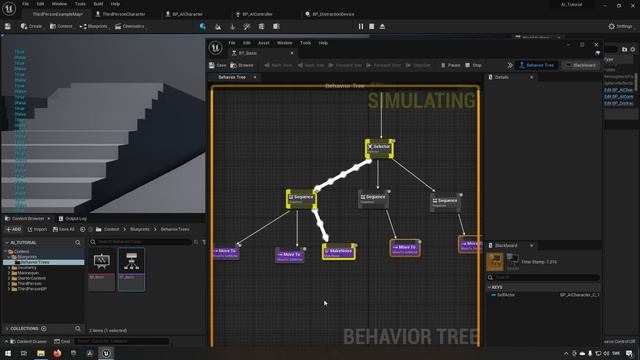Expand the ThirdPersonBP folder
This screenshot has width=640, height=360.
tap(9, 289)
